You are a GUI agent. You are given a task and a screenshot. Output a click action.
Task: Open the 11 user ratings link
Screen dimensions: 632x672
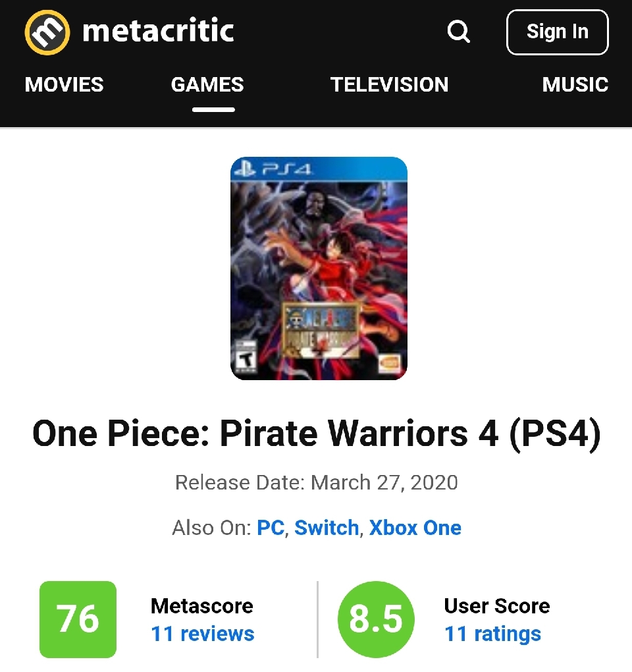[492, 634]
